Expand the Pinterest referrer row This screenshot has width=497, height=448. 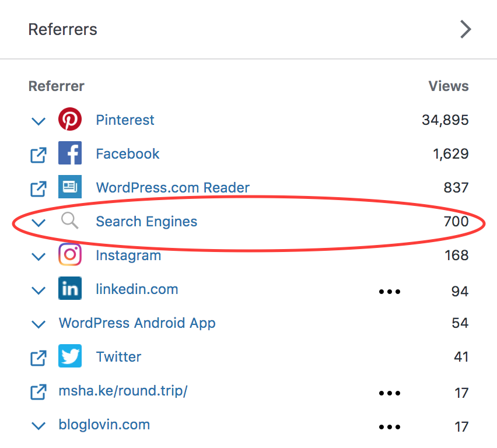click(38, 121)
